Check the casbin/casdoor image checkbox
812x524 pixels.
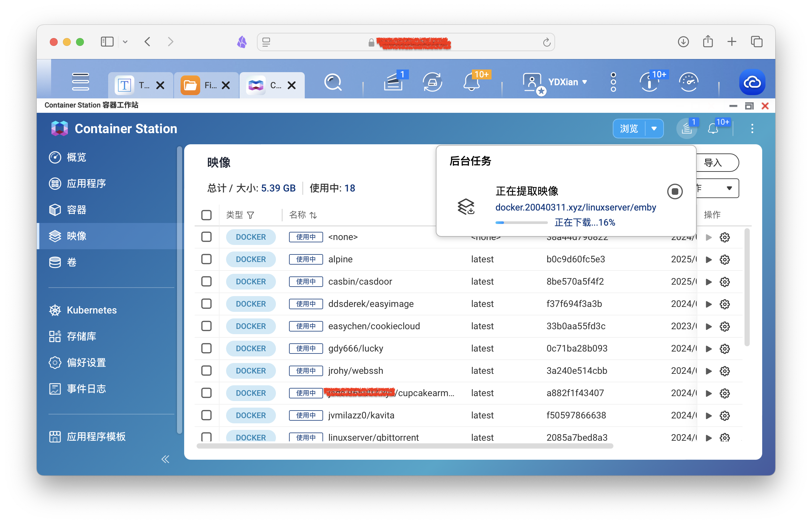206,281
